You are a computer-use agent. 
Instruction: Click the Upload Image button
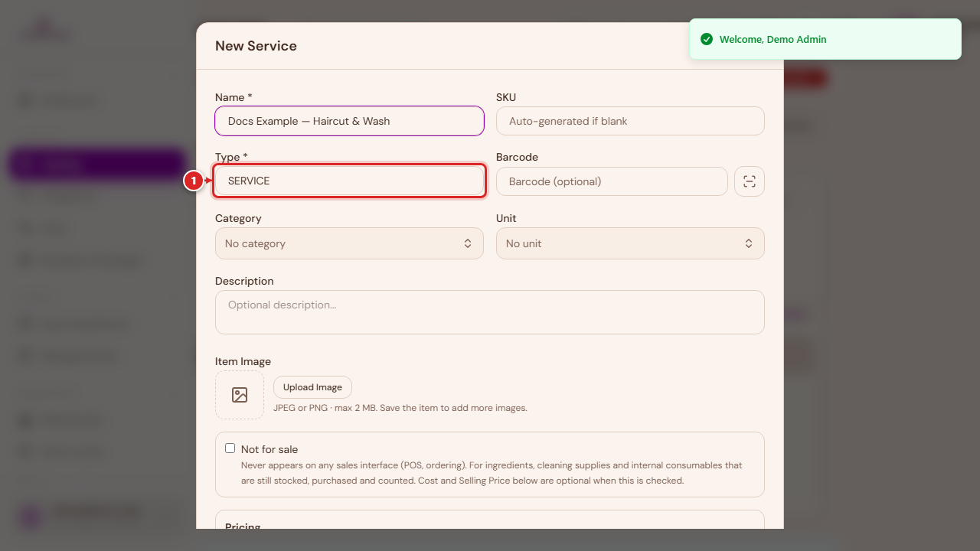tap(312, 387)
